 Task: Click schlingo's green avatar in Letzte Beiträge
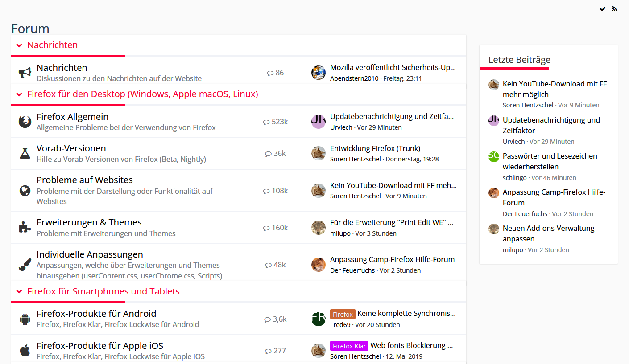click(494, 157)
